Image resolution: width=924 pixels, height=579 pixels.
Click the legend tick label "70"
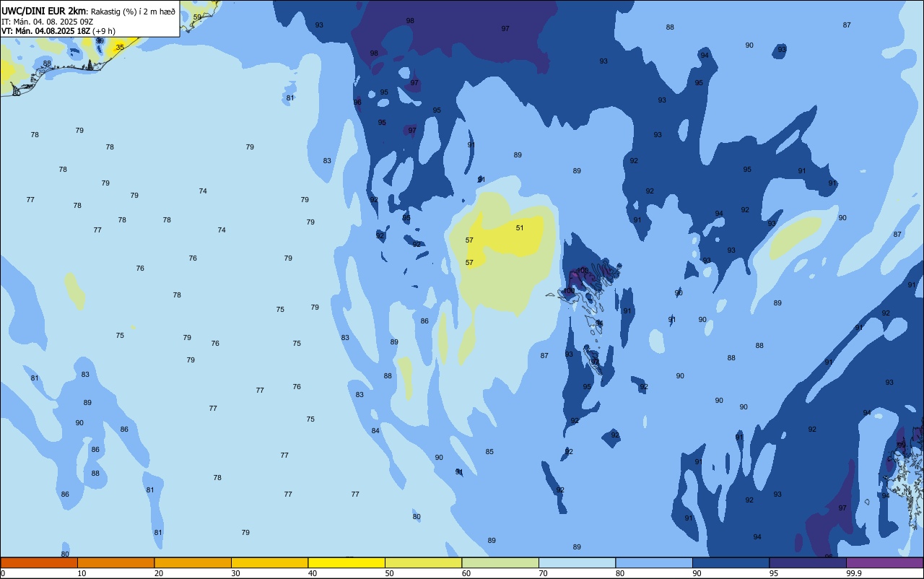tap(543, 573)
